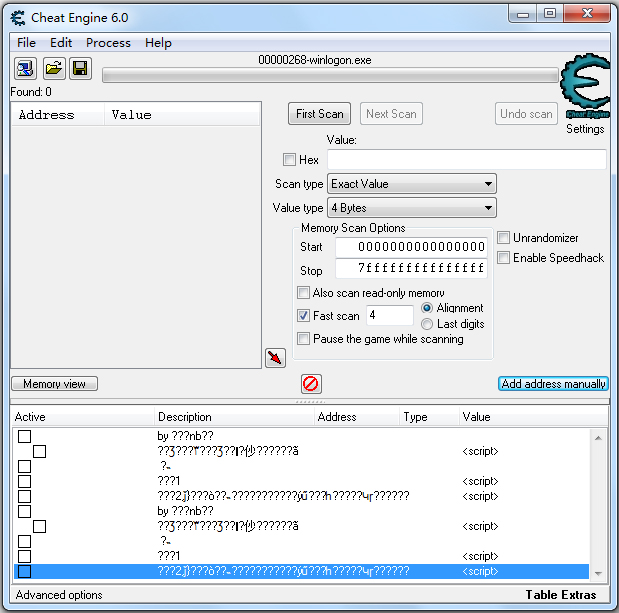Image resolution: width=619 pixels, height=613 pixels.
Task: Uncheck the Fast scan checkbox
Action: 303,315
